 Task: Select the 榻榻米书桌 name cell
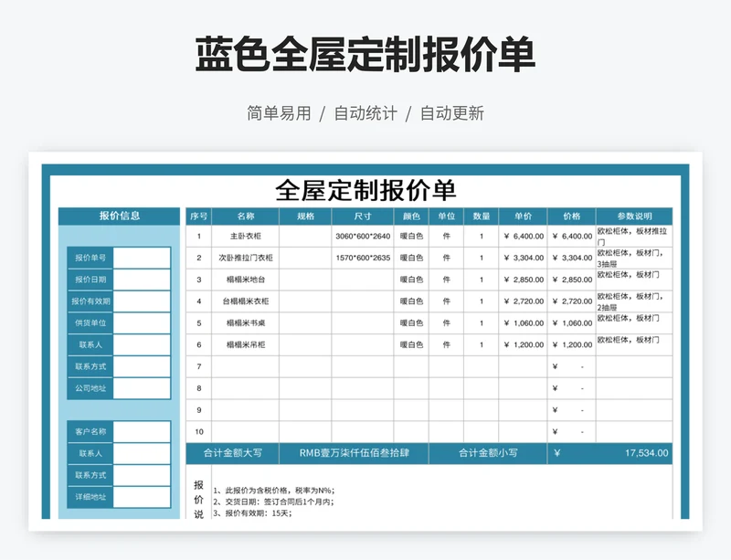(x=245, y=323)
